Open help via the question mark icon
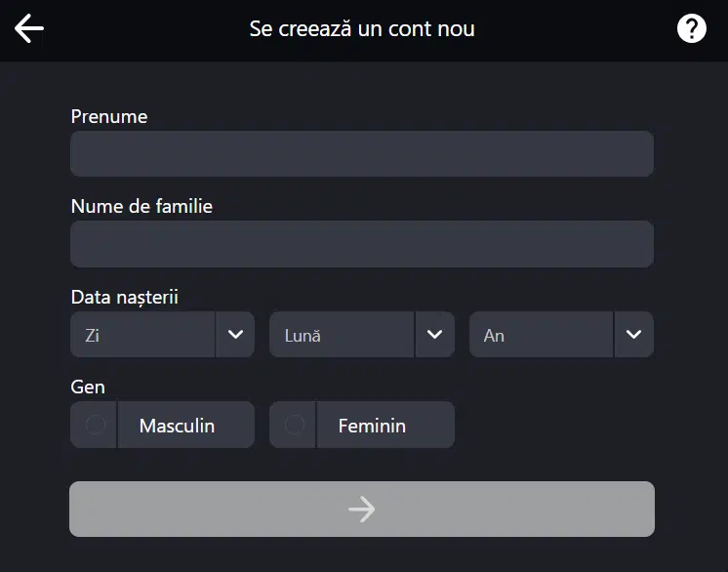Screen dimensions: 728x572 click(691, 28)
